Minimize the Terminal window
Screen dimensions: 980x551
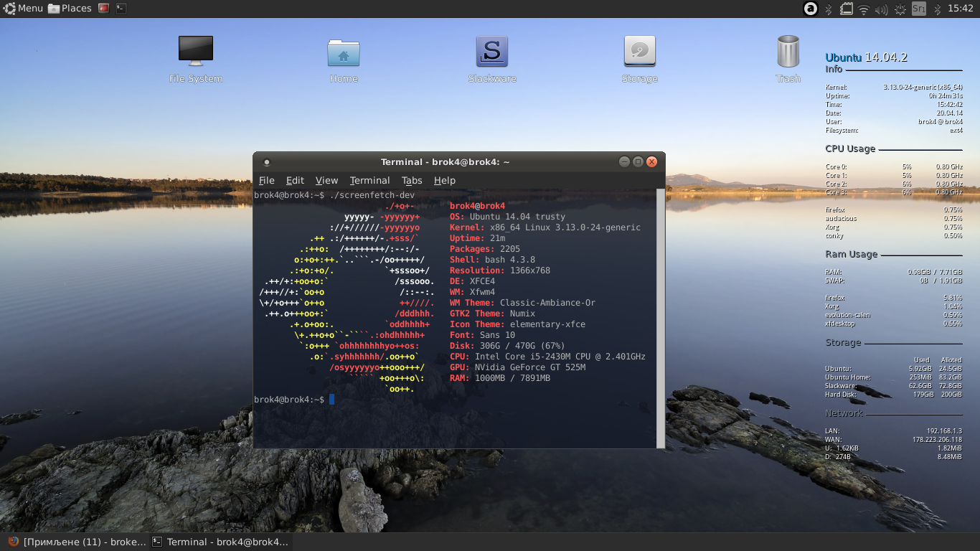(624, 161)
